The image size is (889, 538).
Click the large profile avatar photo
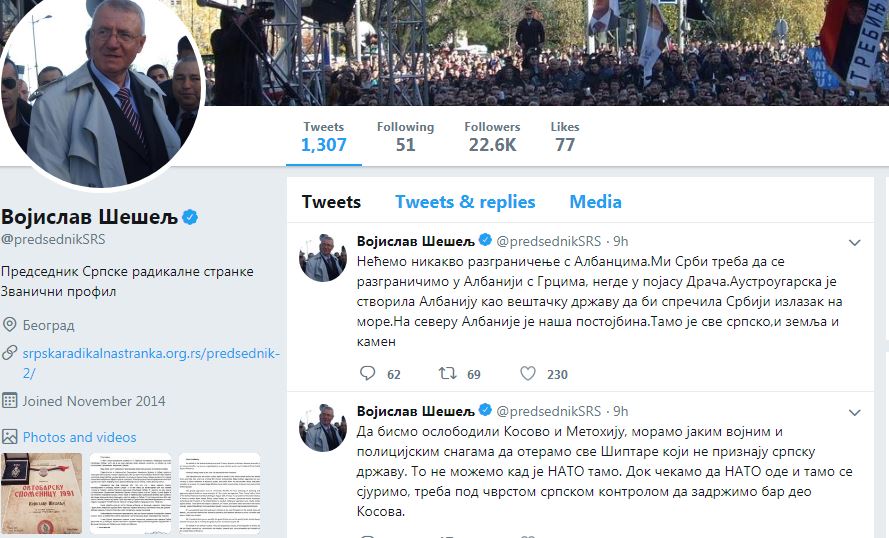coord(102,84)
